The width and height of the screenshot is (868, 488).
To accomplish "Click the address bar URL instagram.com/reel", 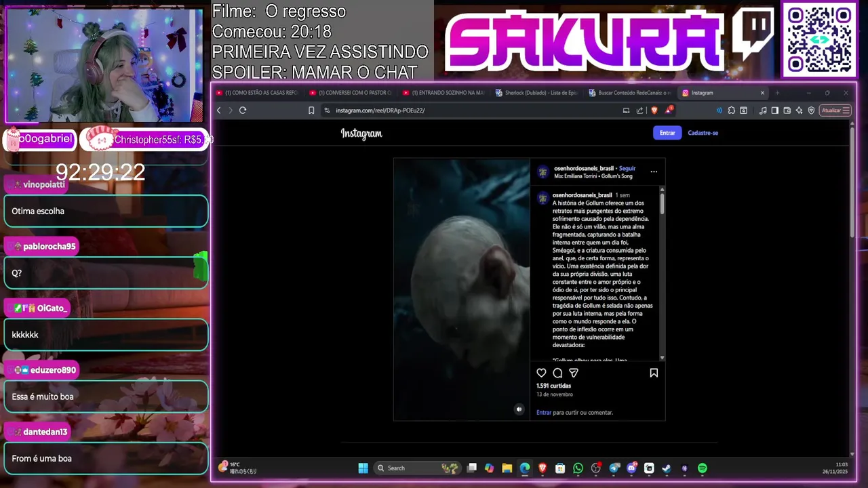I will 380,110.
